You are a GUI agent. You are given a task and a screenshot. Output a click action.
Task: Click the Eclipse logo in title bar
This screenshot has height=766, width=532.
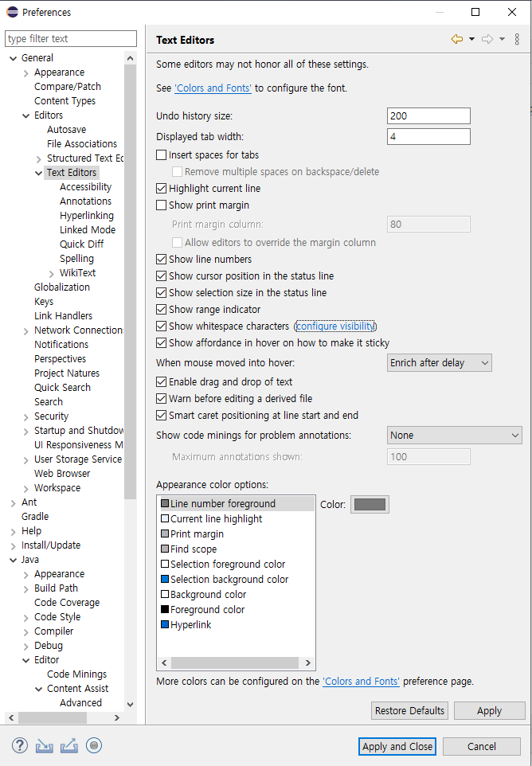[12, 12]
